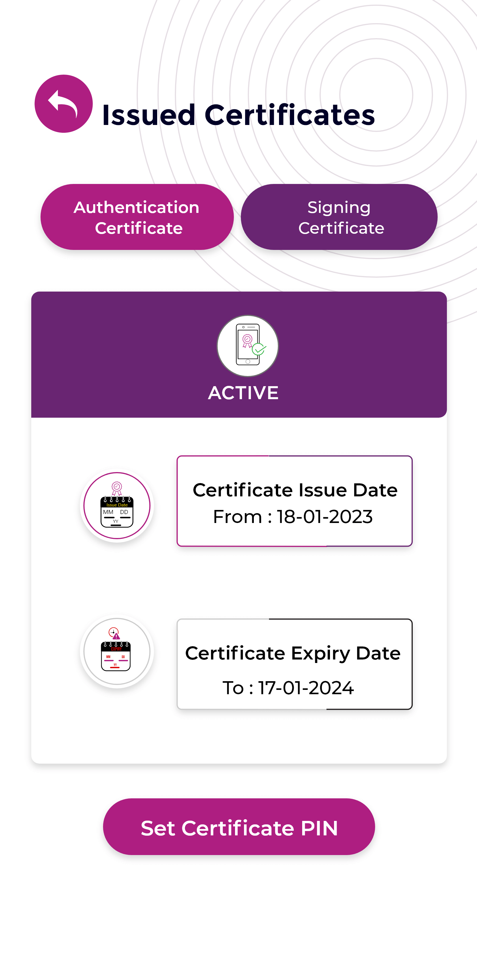Tap the Certificate Issue Date heading
This screenshot has height=980, width=477.
coord(295,490)
